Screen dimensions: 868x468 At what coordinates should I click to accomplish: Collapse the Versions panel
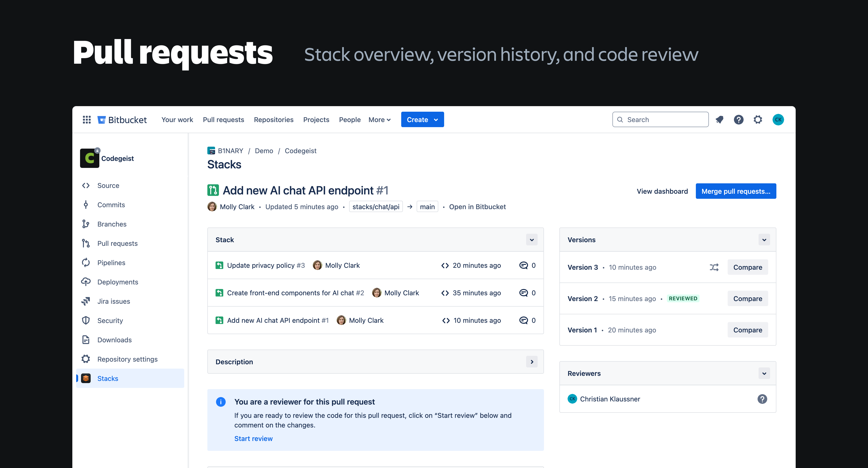click(764, 240)
